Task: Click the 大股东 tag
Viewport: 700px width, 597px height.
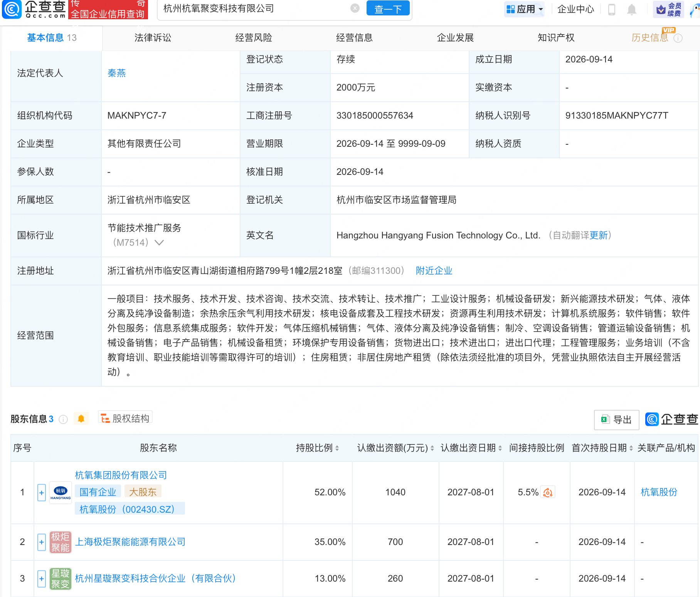Action: (143, 492)
